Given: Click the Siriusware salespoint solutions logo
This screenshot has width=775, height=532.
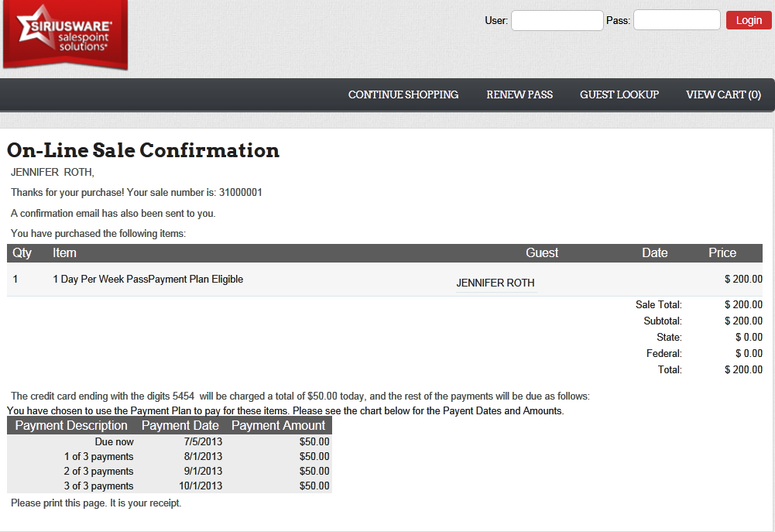Looking at the screenshot, I should click(x=65, y=35).
